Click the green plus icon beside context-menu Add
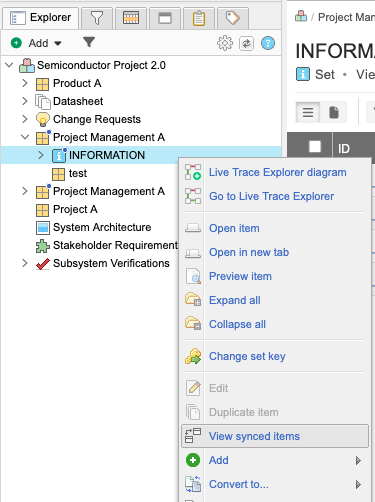This screenshot has height=502, width=375. click(193, 460)
